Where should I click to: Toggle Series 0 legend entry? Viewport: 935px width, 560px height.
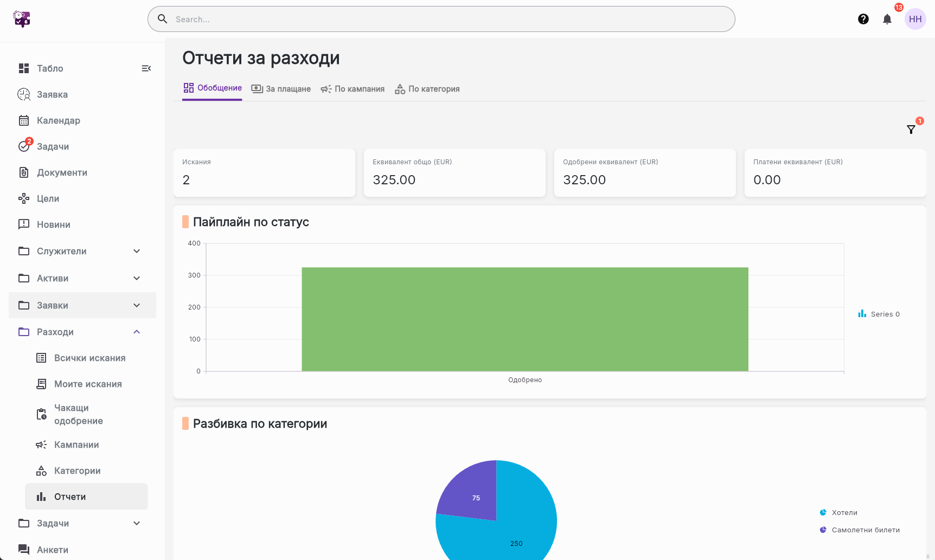point(879,314)
